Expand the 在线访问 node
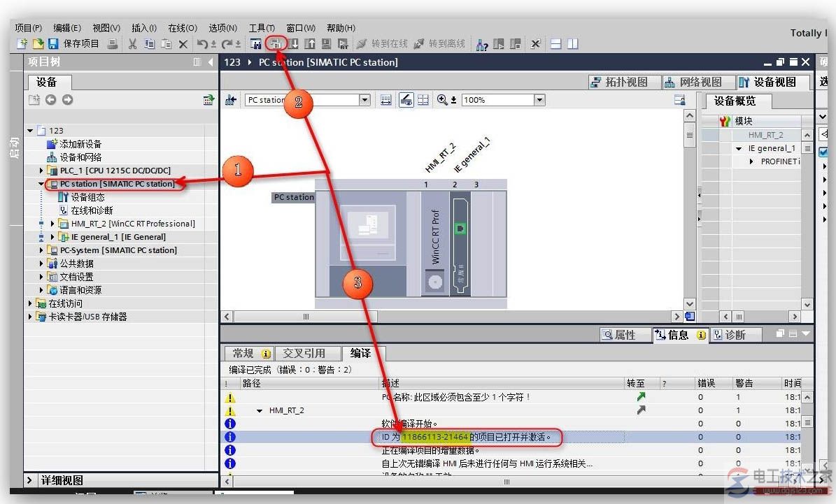Screen dimensions: 836x504 pyautogui.click(x=30, y=303)
